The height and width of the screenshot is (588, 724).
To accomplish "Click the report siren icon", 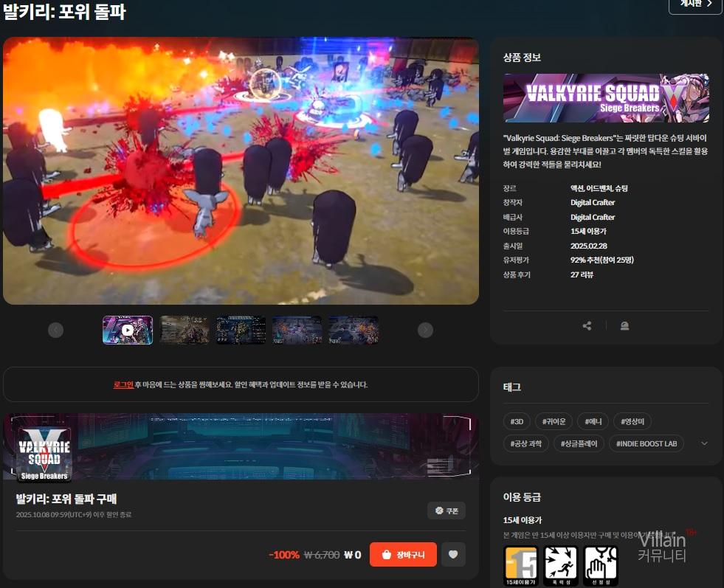I will (x=624, y=326).
